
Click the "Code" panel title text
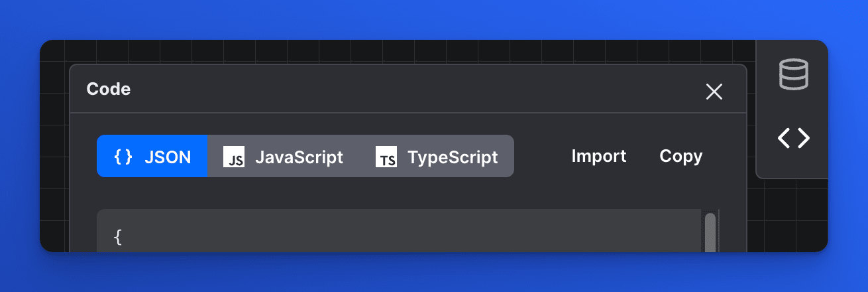pyautogui.click(x=109, y=89)
